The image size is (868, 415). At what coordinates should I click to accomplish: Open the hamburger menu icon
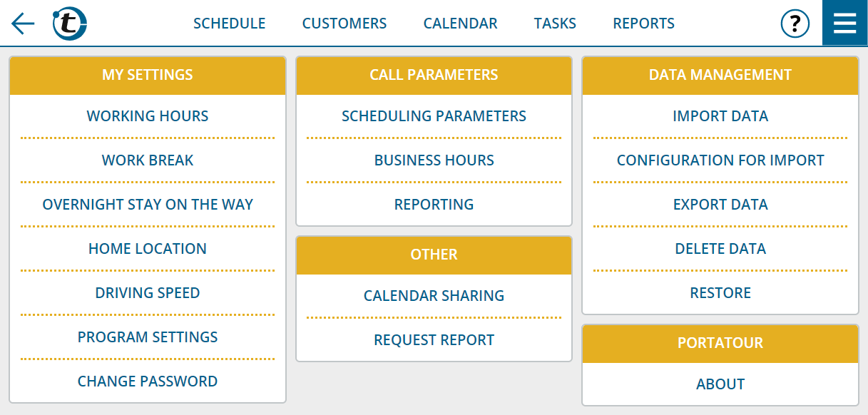tap(844, 24)
